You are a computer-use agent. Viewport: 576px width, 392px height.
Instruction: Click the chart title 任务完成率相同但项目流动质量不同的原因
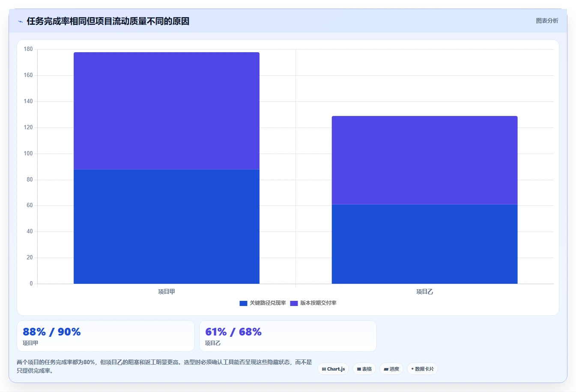pos(108,21)
